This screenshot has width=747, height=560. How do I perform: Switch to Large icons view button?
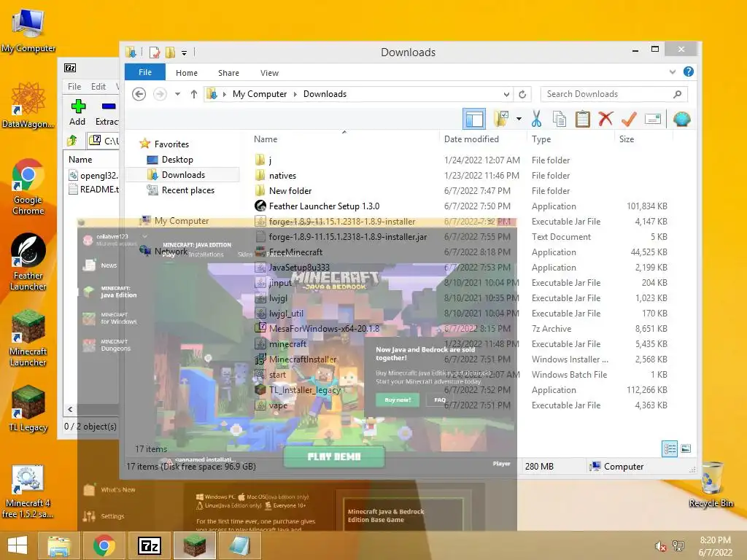(686, 448)
